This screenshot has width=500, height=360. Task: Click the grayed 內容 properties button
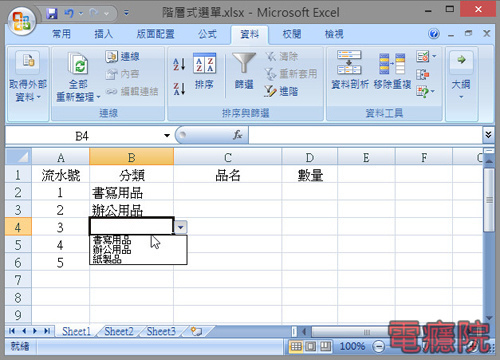tap(123, 74)
